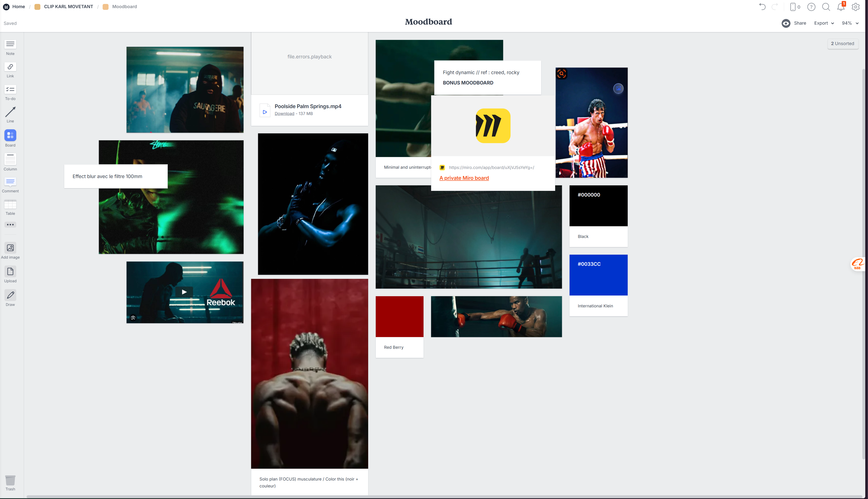
Task: Go to Home in breadcrumb
Action: click(18, 6)
